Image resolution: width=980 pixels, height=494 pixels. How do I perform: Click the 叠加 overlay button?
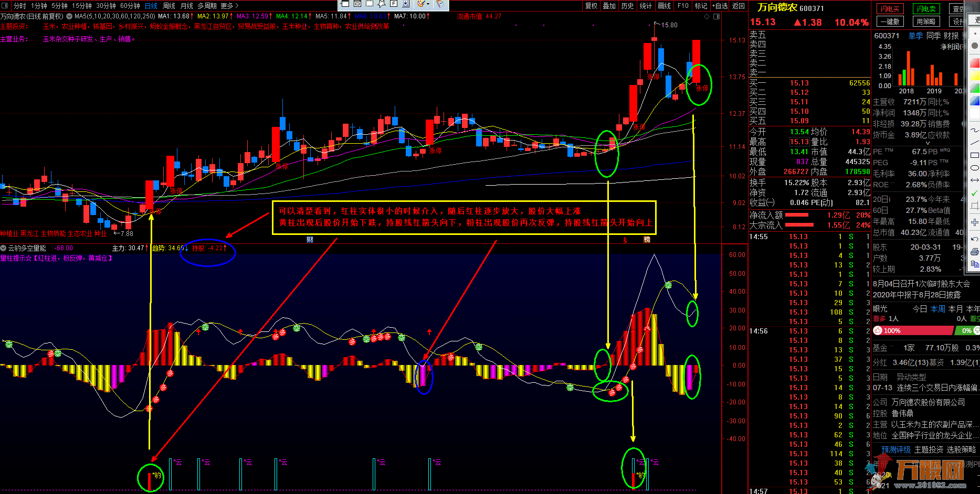click(609, 6)
